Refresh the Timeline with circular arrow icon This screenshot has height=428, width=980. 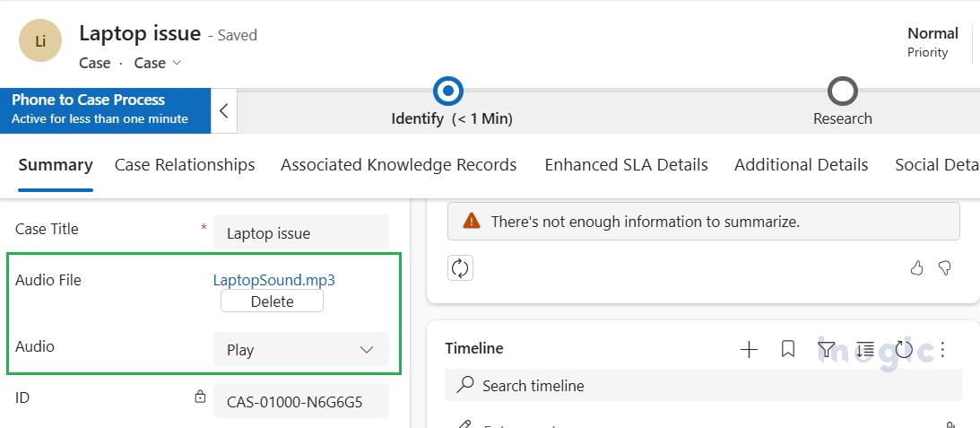(903, 349)
